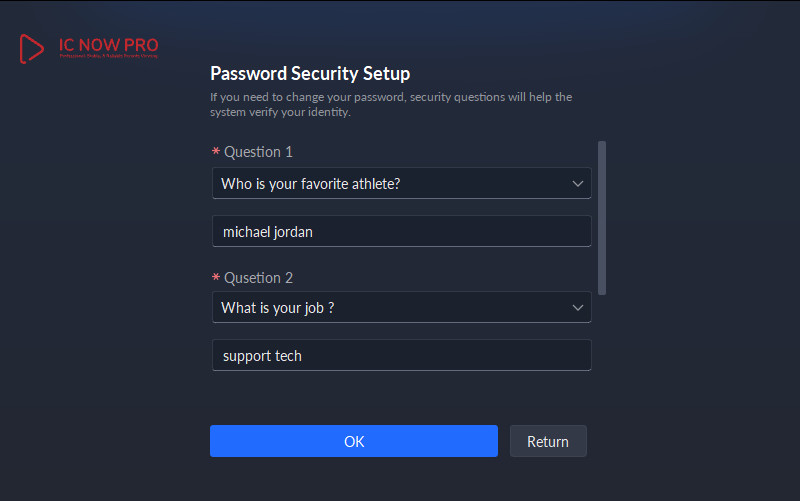Click the 'Qusetion 2' field label
The width and height of the screenshot is (800, 501).
258,278
